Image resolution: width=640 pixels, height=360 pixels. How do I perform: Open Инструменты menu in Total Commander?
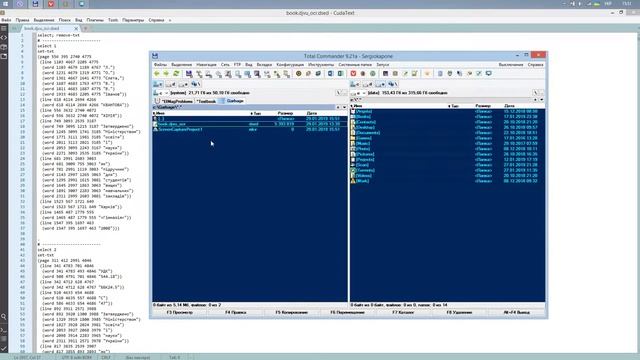coord(321,65)
